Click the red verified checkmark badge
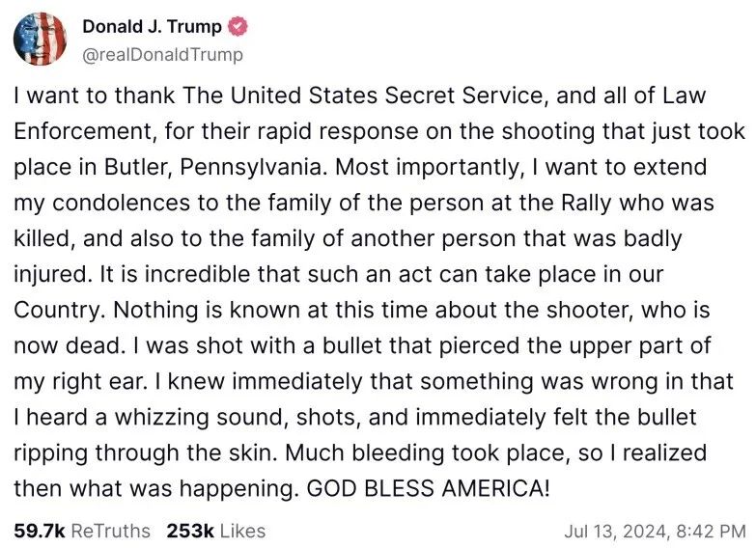756x548 pixels. (238, 26)
